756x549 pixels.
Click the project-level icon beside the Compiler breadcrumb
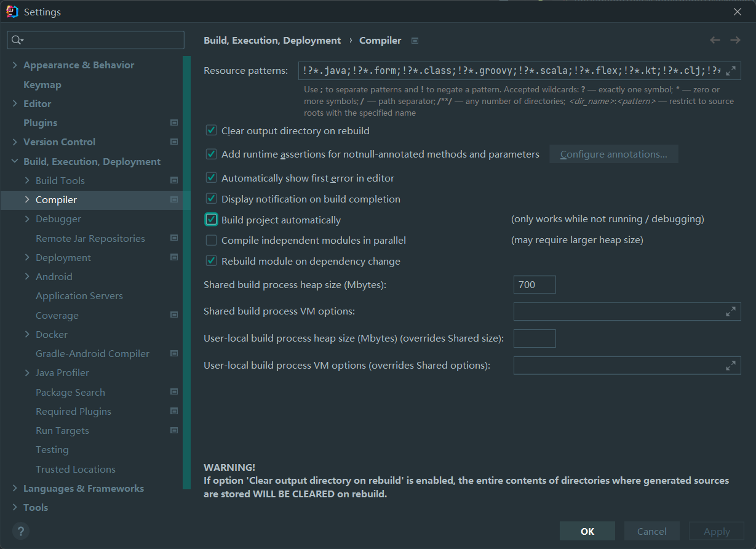[415, 41]
